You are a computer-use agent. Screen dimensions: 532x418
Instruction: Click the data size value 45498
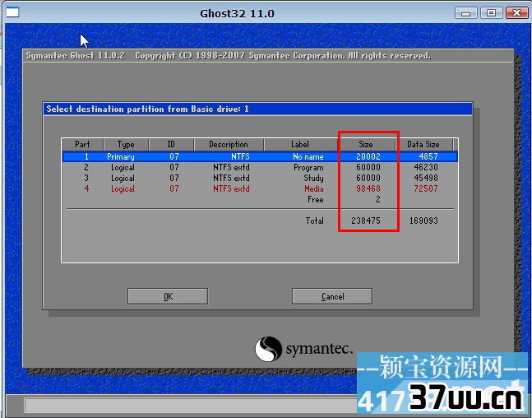[x=426, y=178]
